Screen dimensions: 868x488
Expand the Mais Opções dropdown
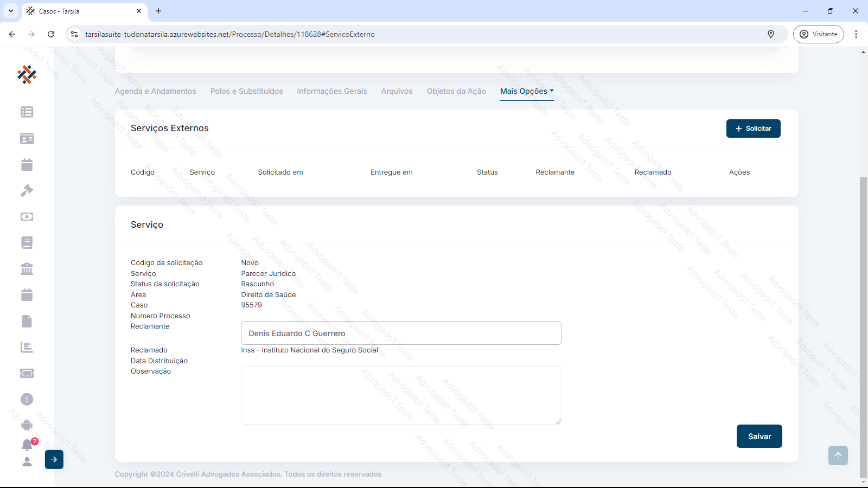click(x=526, y=91)
